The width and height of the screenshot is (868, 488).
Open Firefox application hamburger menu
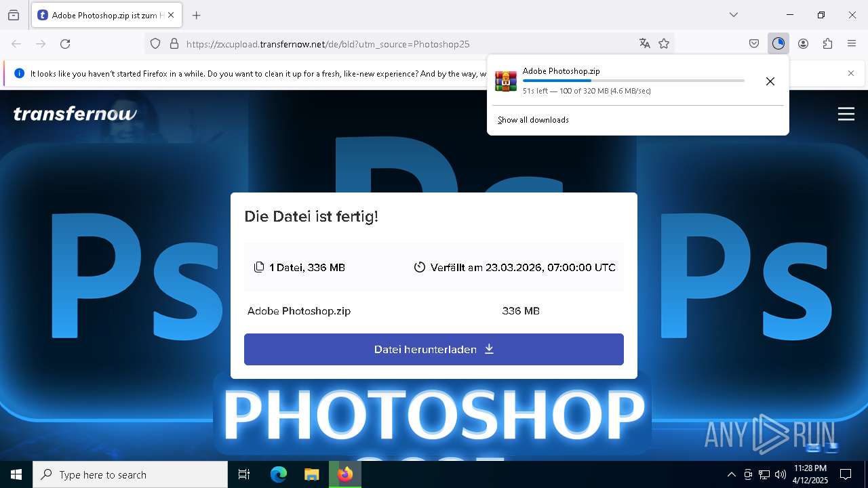[852, 44]
